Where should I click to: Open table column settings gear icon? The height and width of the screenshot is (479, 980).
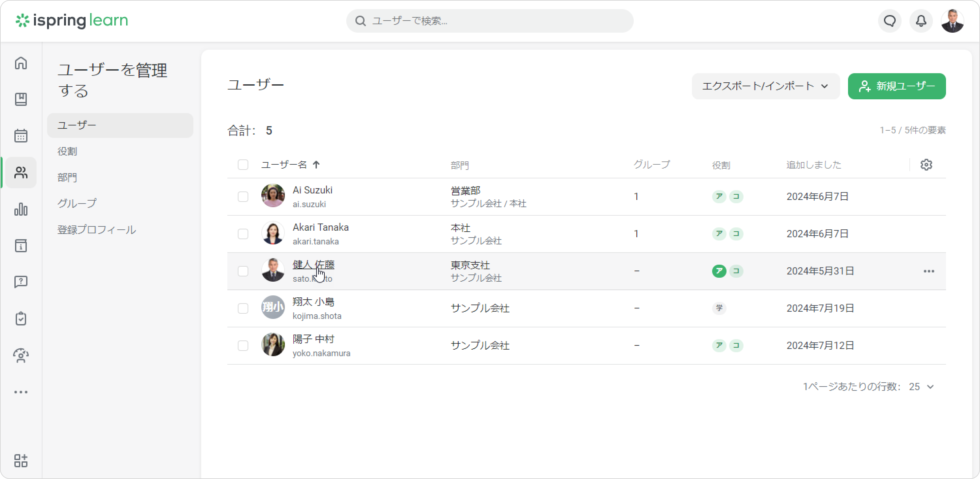tap(926, 165)
